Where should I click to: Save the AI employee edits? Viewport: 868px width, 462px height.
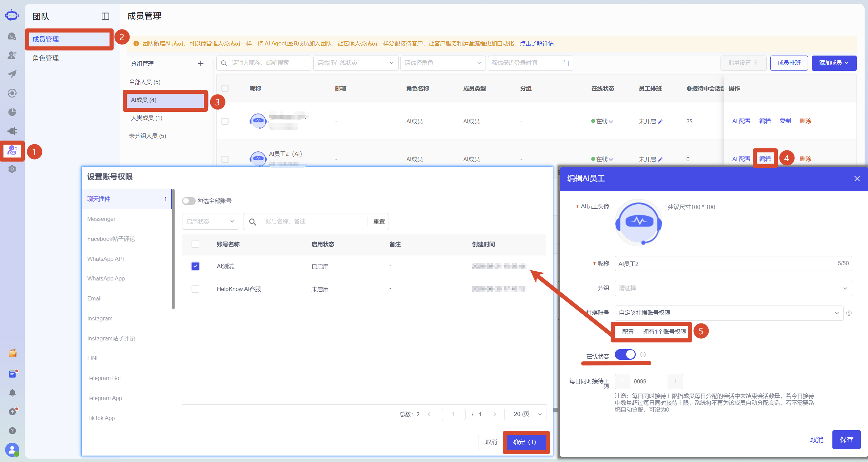pyautogui.click(x=846, y=440)
